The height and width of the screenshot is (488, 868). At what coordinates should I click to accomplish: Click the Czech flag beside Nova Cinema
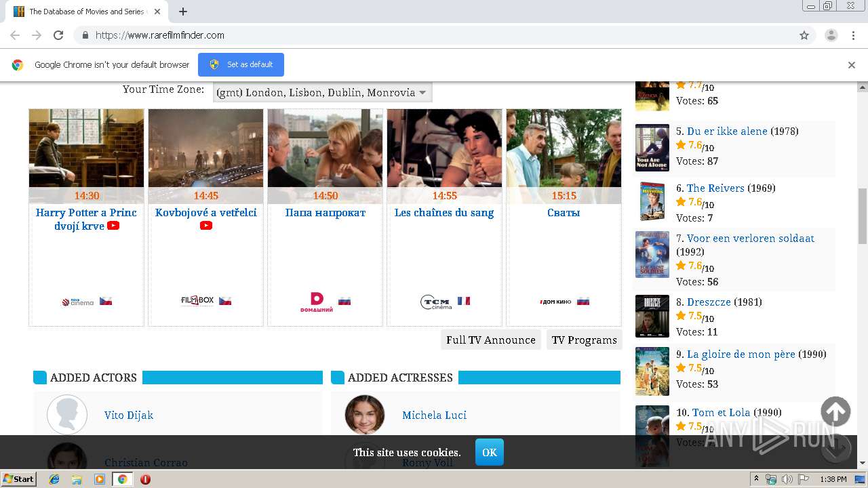click(106, 301)
